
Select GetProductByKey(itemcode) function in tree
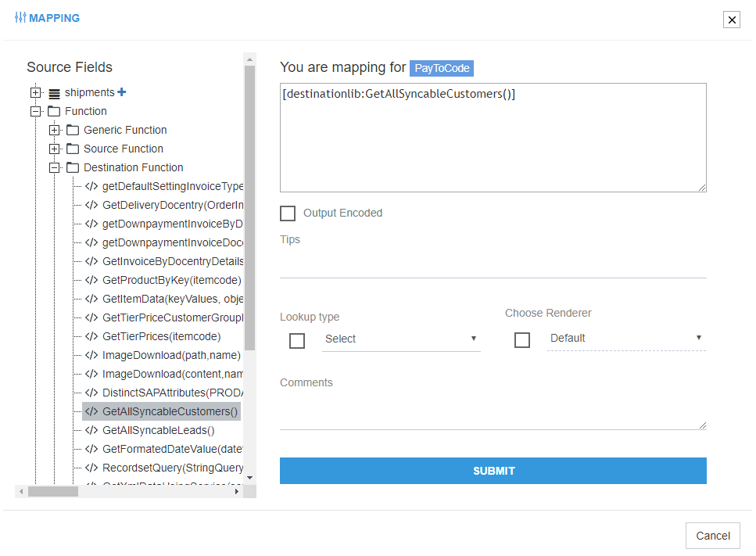point(171,280)
